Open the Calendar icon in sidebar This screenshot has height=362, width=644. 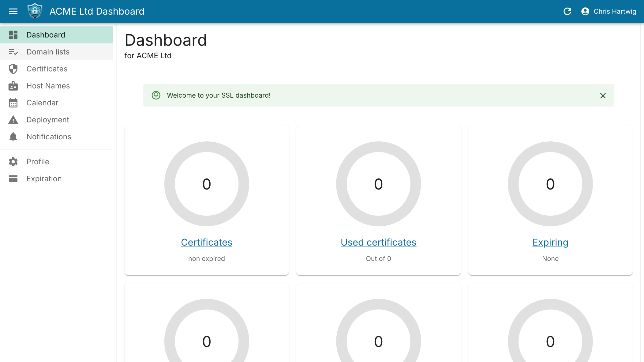pyautogui.click(x=13, y=103)
